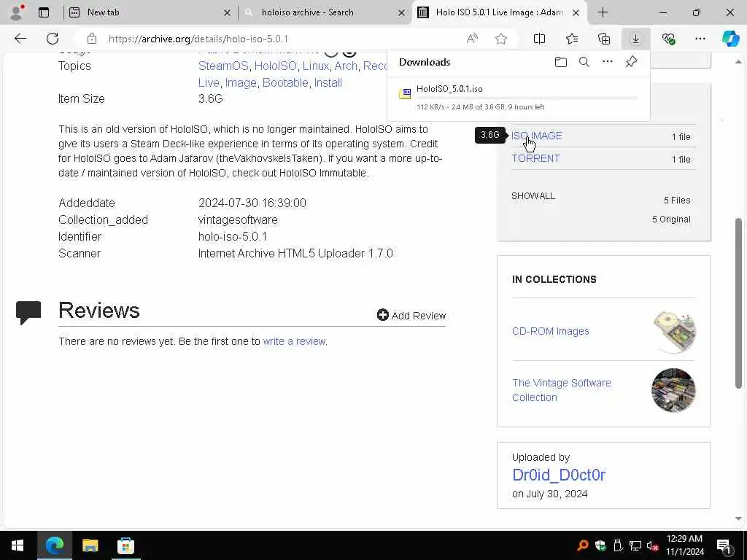Click the 5 Original files link

(671, 219)
